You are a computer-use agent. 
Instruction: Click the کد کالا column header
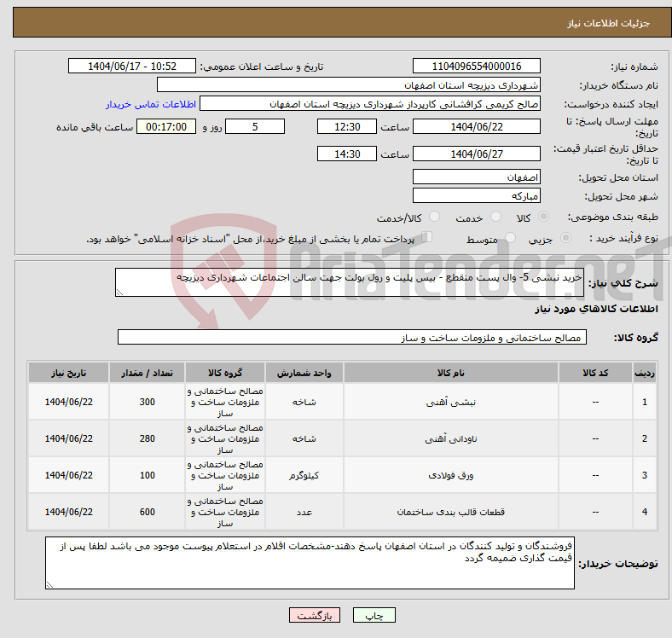click(x=595, y=373)
